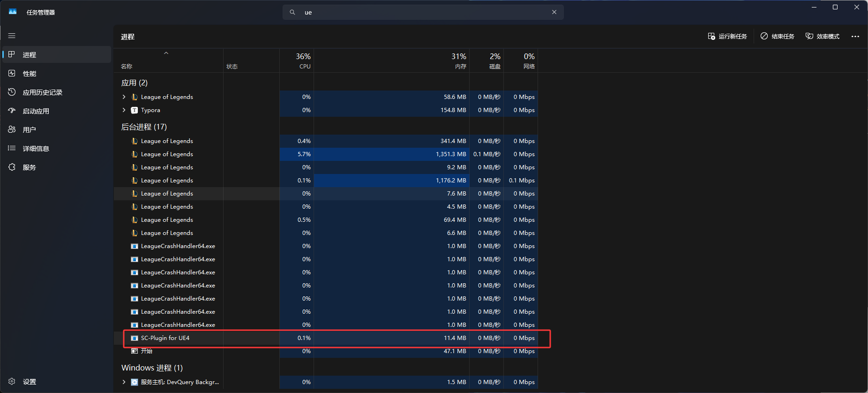
Task: Click the 开始 process icon
Action: pyautogui.click(x=135, y=351)
